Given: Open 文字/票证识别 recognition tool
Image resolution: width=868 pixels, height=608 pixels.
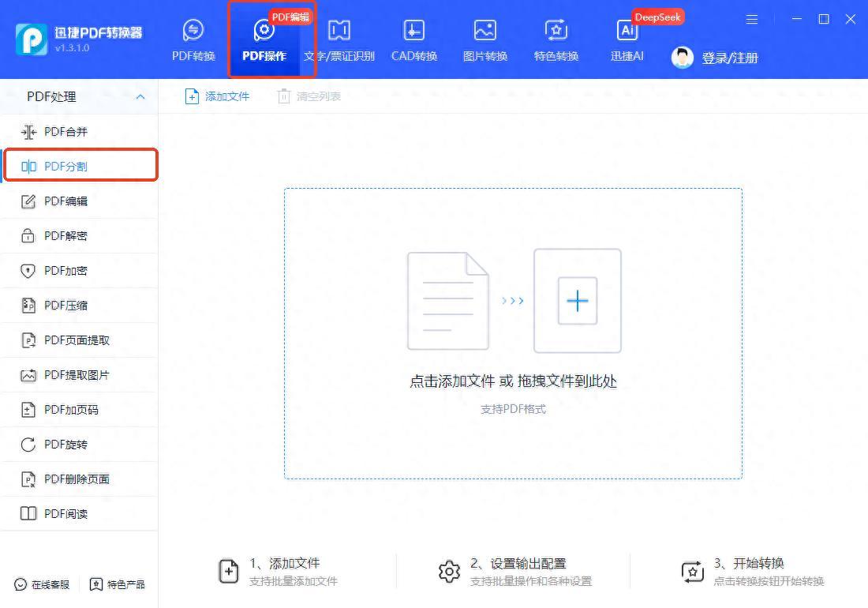Looking at the screenshot, I should pyautogui.click(x=339, y=31).
